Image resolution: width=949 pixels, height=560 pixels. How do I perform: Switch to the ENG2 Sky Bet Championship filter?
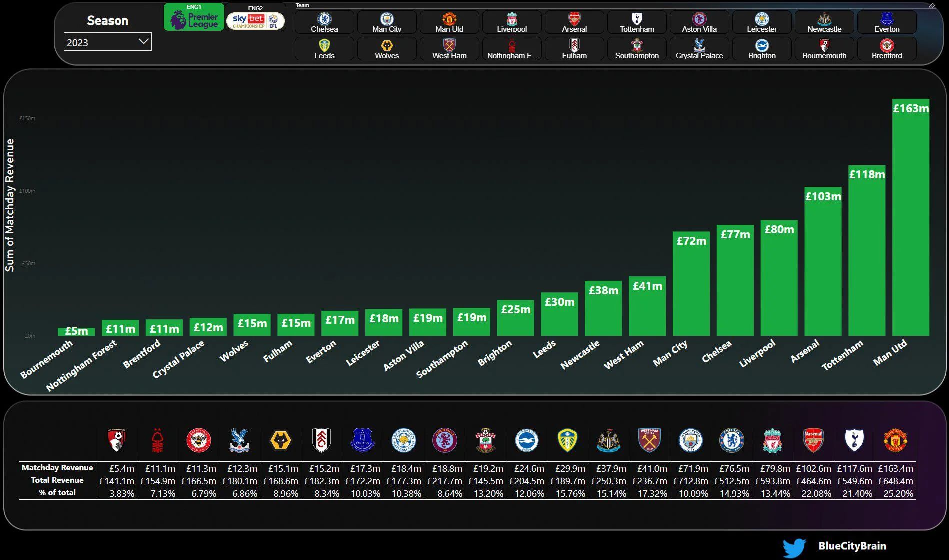point(255,18)
